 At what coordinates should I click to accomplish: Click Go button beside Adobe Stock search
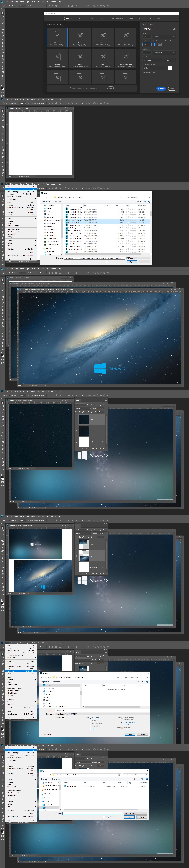[x=110, y=88]
